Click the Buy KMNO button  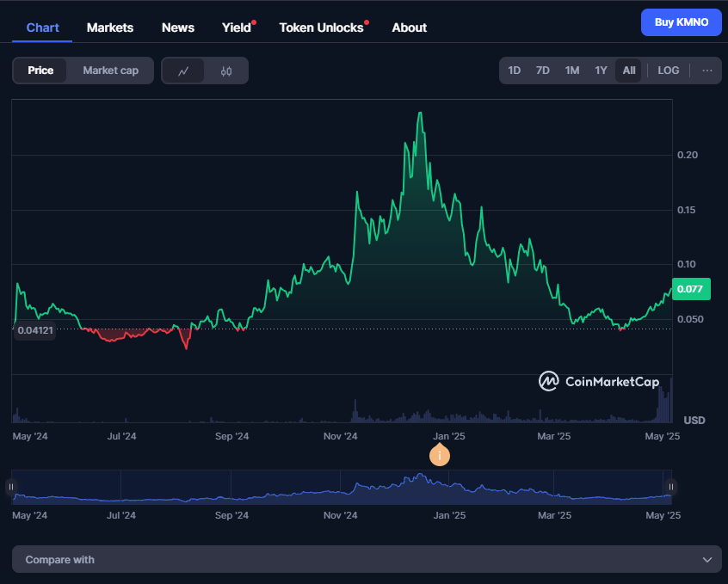click(682, 22)
